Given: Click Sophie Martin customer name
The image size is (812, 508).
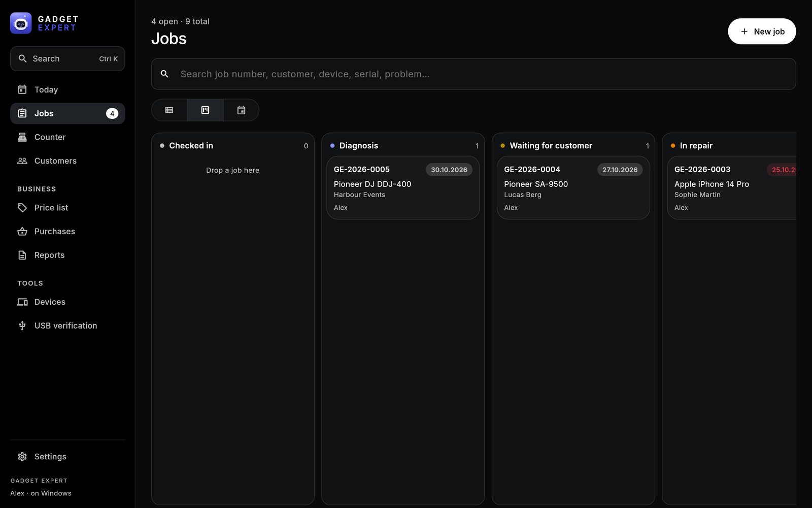Looking at the screenshot, I should tap(697, 195).
